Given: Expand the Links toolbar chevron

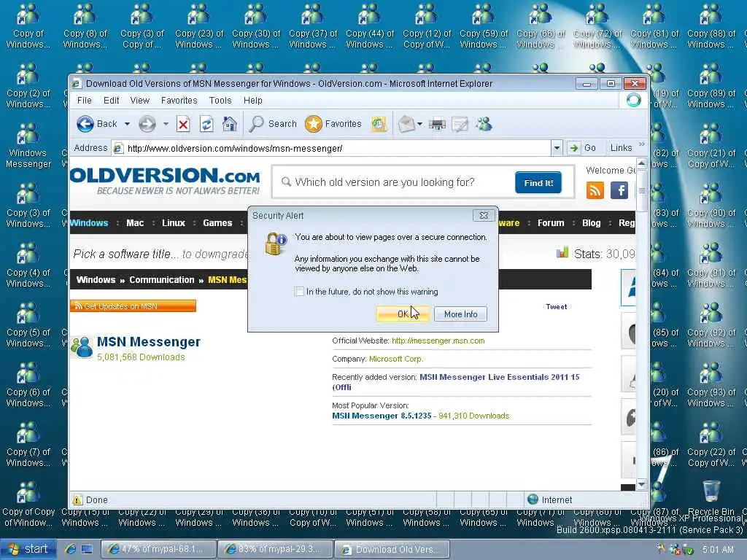Looking at the screenshot, I should [x=642, y=145].
